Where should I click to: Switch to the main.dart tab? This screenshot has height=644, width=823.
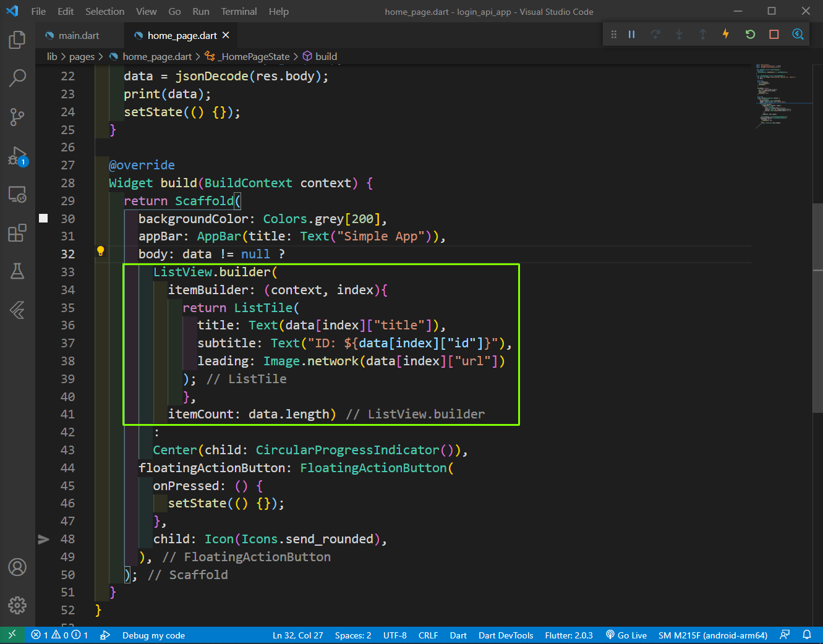click(79, 35)
